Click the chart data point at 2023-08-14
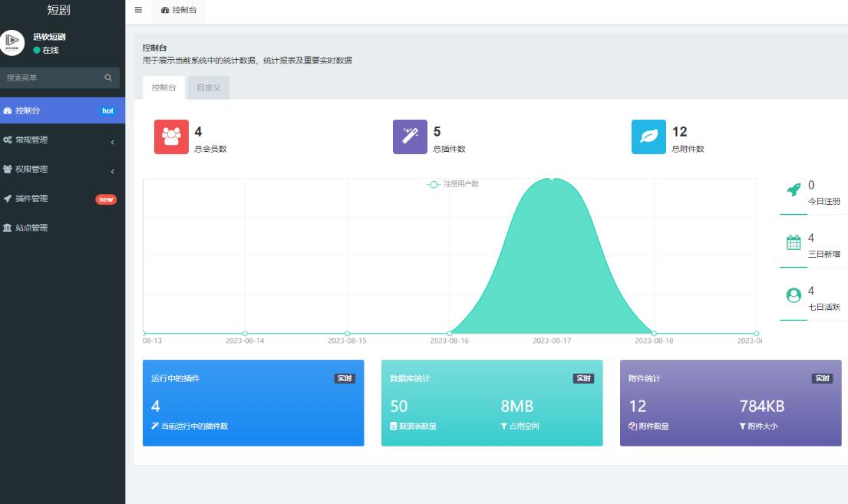848x504 pixels. 245,333
